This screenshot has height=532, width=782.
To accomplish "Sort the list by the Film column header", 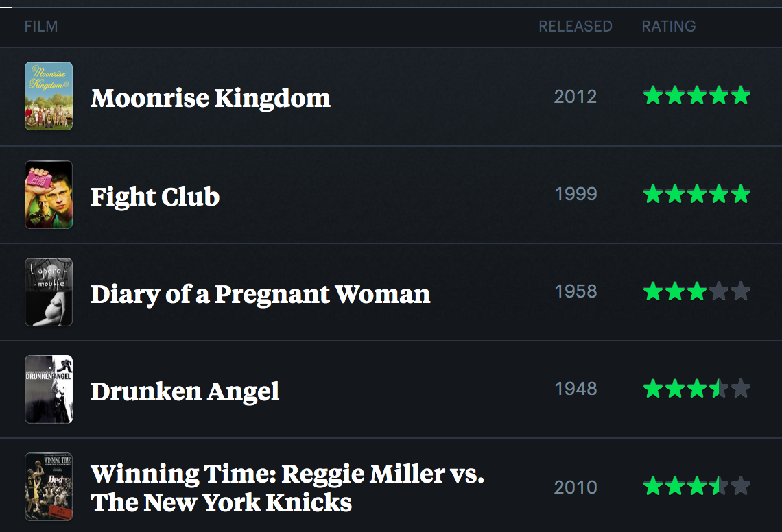I will 41,27.
